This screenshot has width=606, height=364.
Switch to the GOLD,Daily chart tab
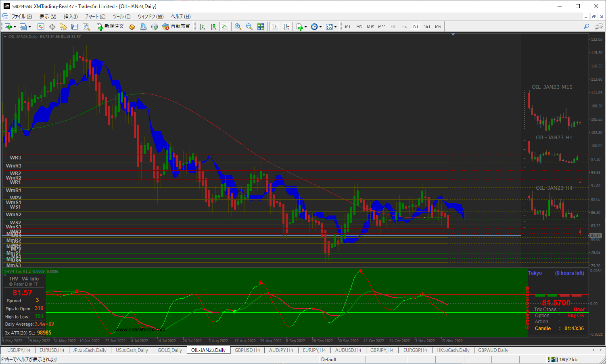coord(169,350)
